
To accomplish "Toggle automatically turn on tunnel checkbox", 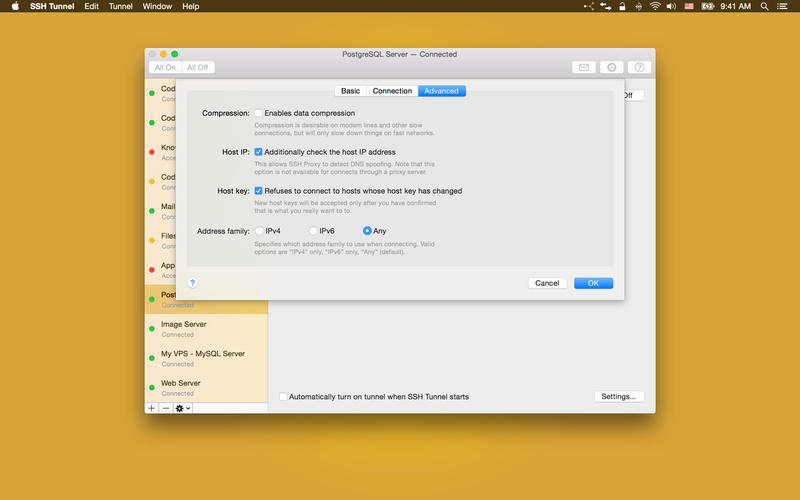I will (284, 397).
